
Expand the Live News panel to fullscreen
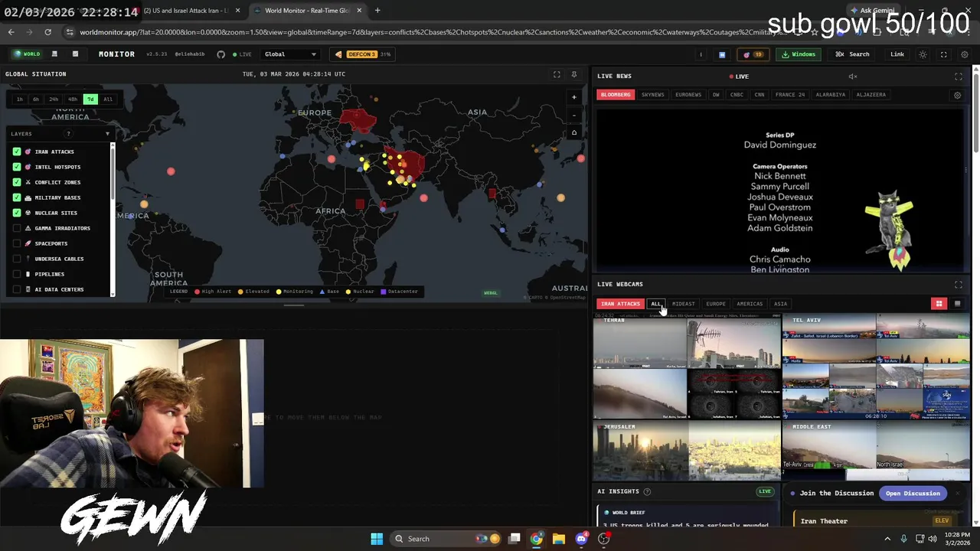pyautogui.click(x=958, y=77)
